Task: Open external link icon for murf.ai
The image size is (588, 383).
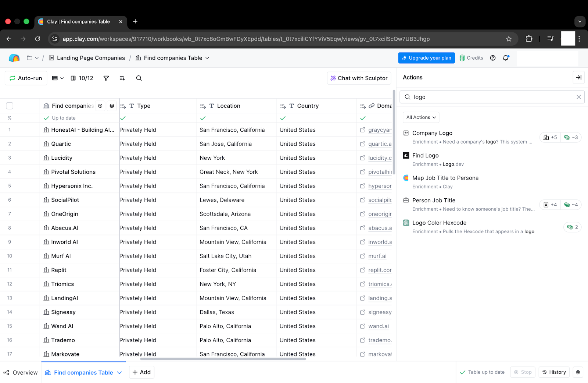Action: point(363,256)
